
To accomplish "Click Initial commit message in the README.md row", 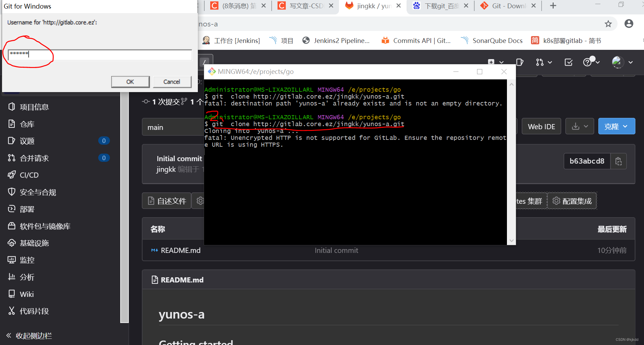I will coord(336,251).
